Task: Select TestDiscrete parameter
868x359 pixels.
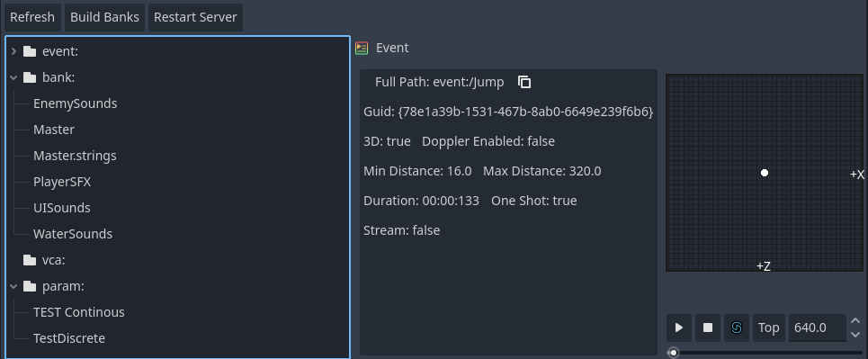Action: pyautogui.click(x=69, y=338)
